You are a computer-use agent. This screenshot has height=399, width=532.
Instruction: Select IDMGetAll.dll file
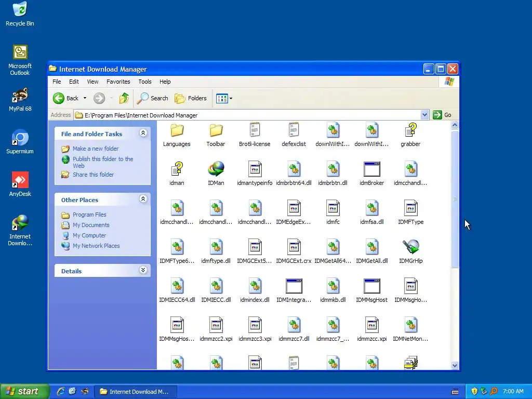click(372, 252)
